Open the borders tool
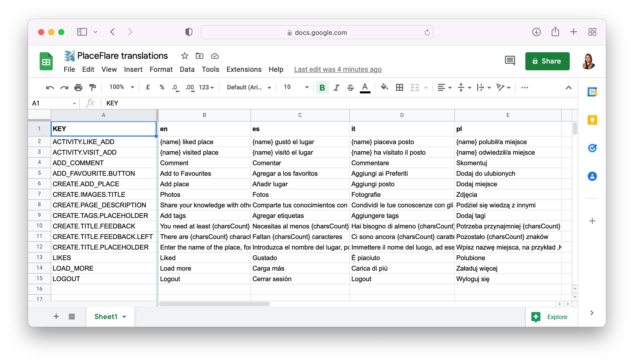This screenshot has width=634, height=364. coord(399,87)
